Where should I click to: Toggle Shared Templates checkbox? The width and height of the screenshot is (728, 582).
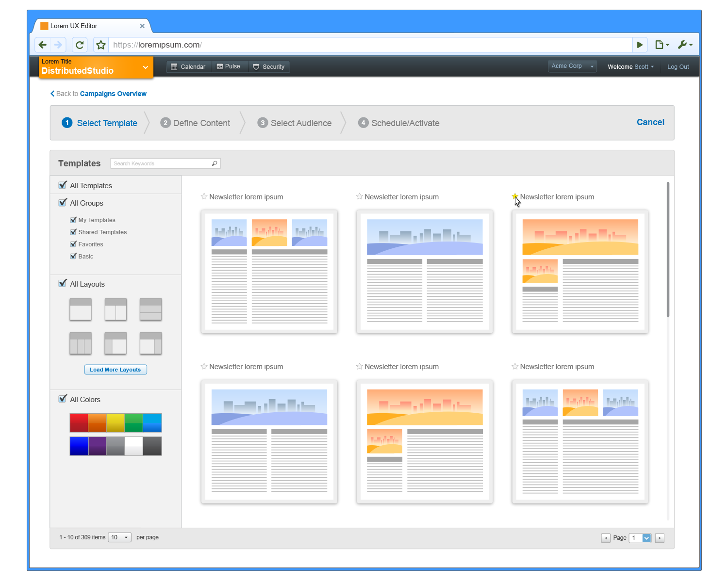click(73, 232)
